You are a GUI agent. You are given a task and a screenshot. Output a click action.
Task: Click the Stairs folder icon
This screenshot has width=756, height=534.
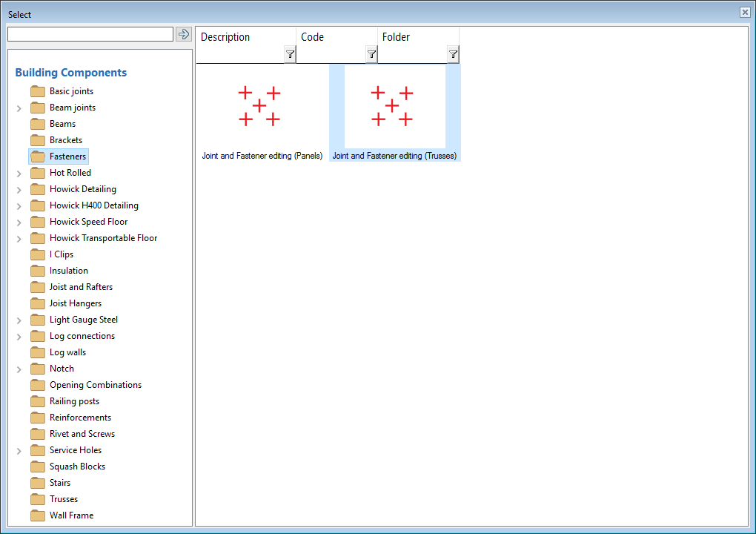coord(38,483)
